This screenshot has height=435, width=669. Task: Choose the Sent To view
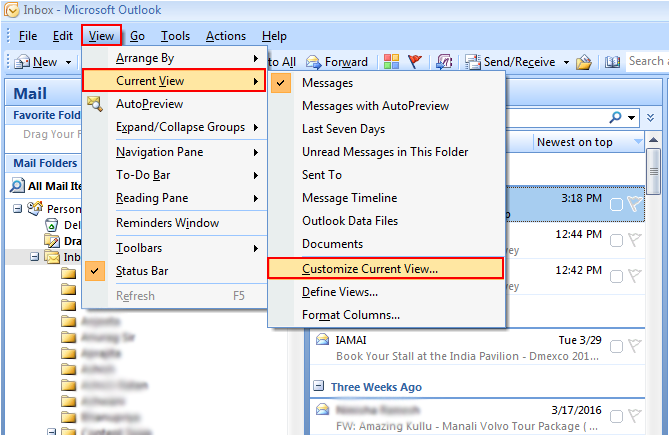[386, 175]
